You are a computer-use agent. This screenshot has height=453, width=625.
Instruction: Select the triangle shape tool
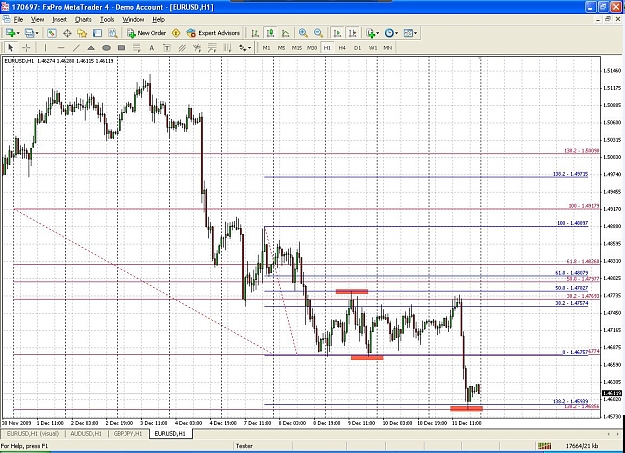(91, 48)
